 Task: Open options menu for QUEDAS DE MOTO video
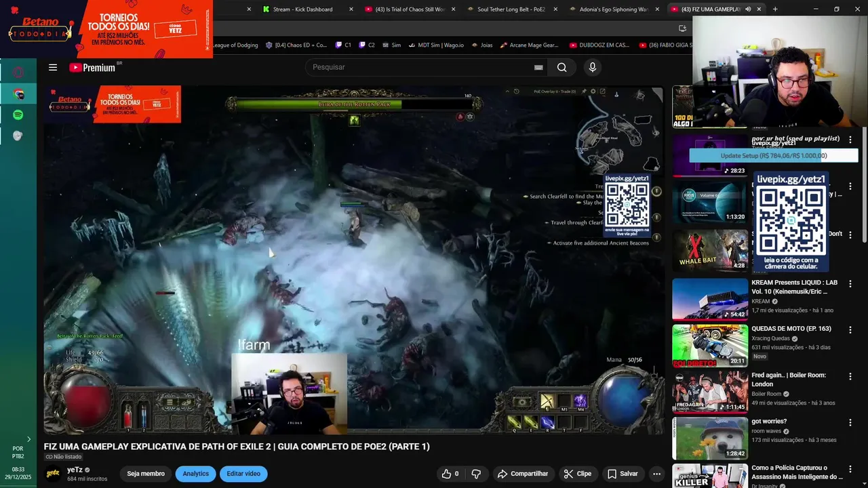850,329
